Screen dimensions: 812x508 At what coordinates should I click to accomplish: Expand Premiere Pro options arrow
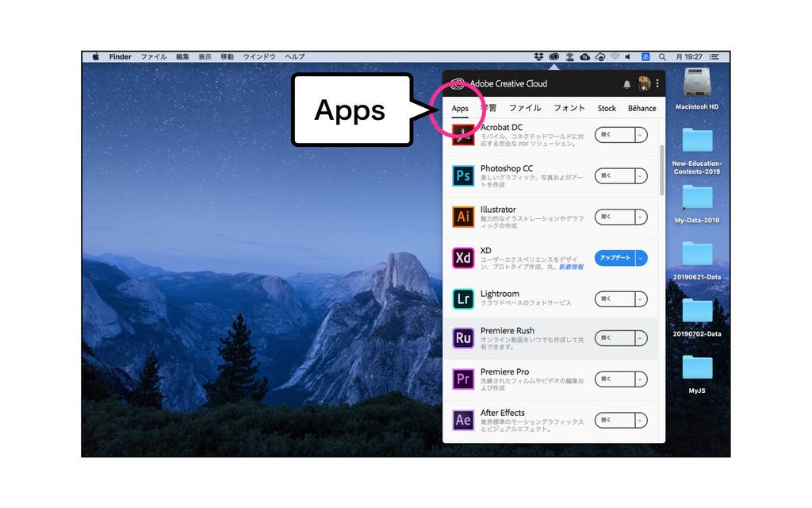click(641, 379)
